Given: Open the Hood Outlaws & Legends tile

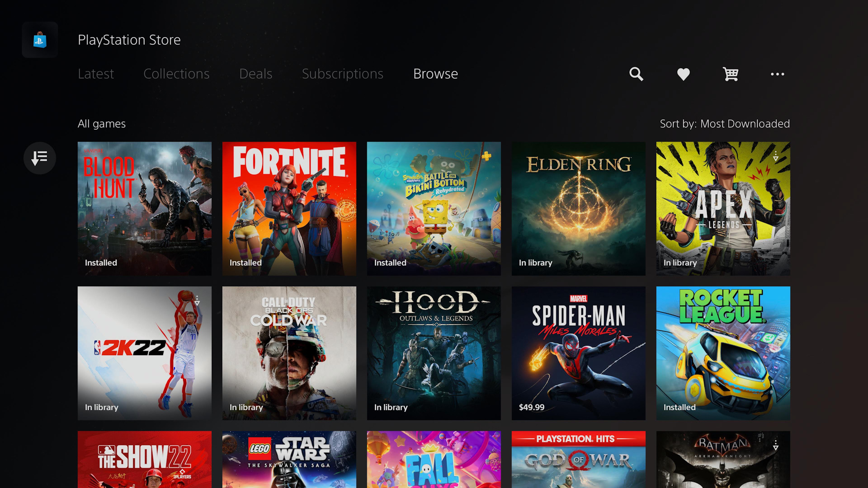Looking at the screenshot, I should (434, 353).
